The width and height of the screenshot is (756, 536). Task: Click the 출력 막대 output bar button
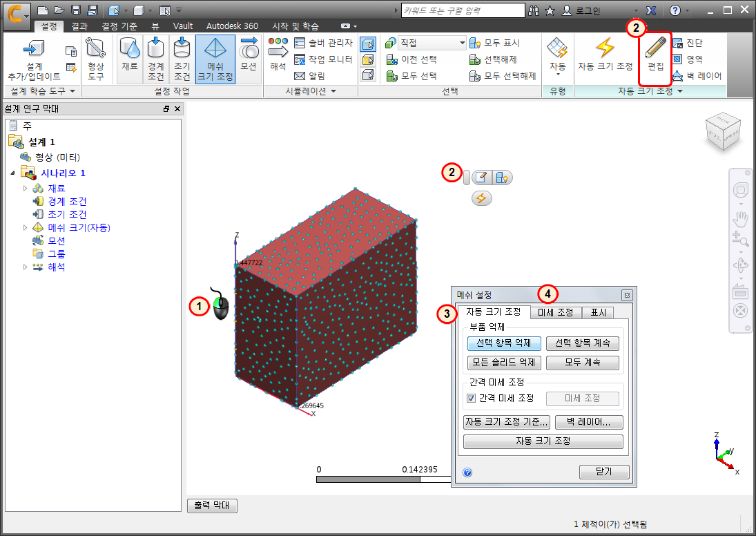212,505
